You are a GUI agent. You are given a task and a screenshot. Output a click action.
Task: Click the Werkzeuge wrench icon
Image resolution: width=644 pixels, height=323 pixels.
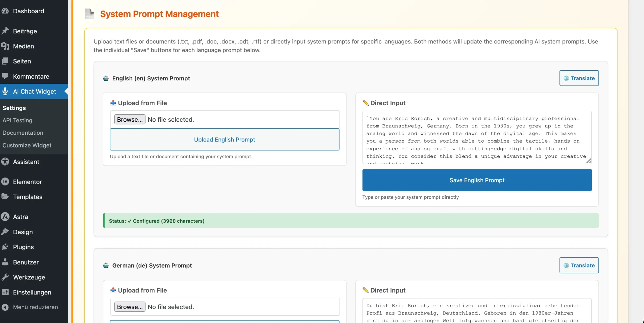click(x=5, y=277)
